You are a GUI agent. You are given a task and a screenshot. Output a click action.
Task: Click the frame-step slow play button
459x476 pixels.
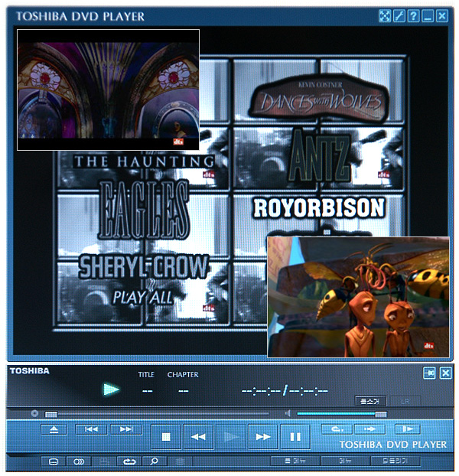pyautogui.click(x=408, y=429)
